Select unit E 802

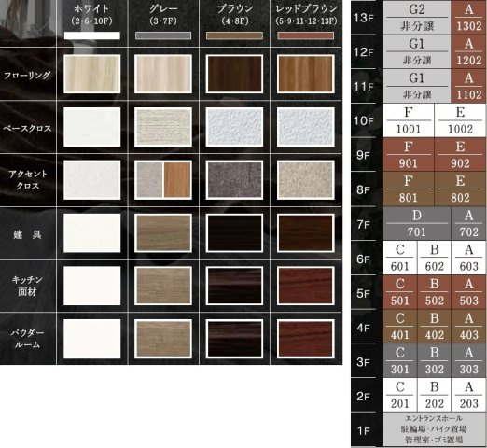click(x=460, y=189)
